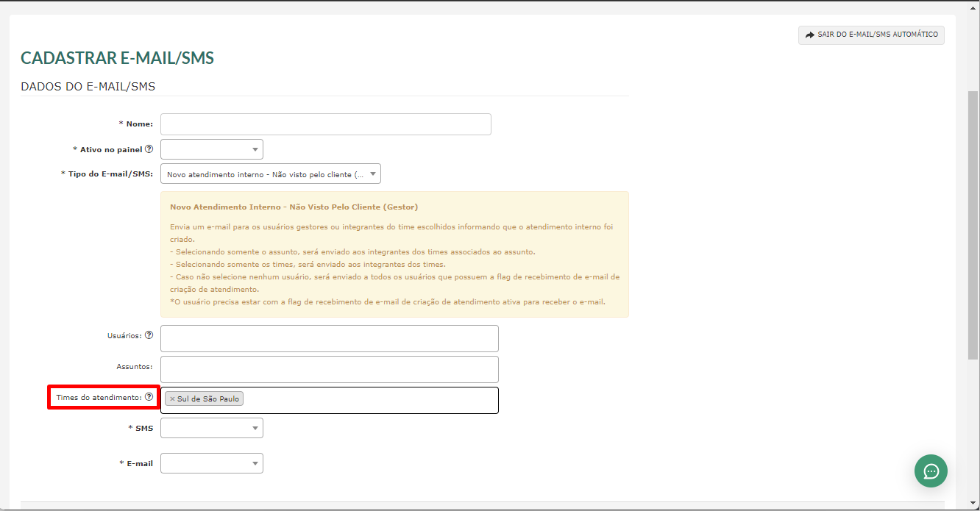Open the E-mail dropdown
The image size is (980, 511).
212,463
